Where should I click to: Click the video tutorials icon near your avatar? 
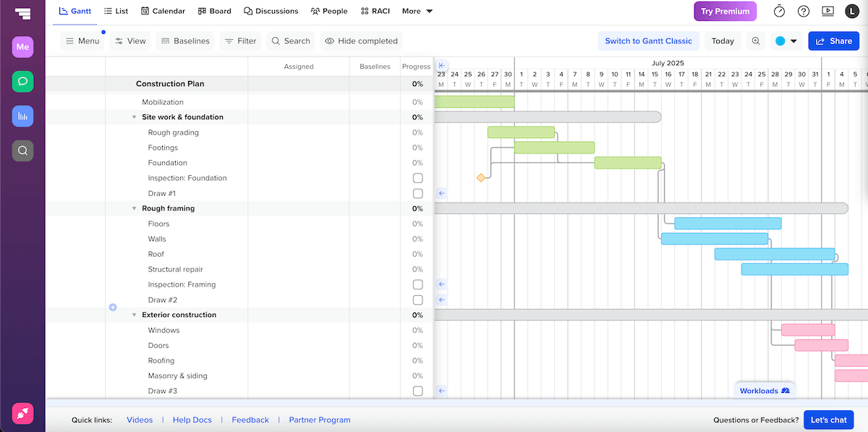(827, 11)
